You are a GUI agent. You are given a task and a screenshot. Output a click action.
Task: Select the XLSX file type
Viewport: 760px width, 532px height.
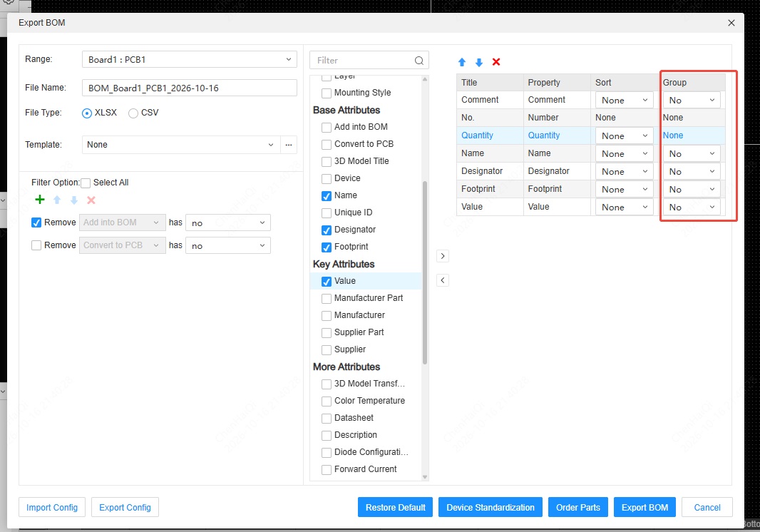[87, 113]
